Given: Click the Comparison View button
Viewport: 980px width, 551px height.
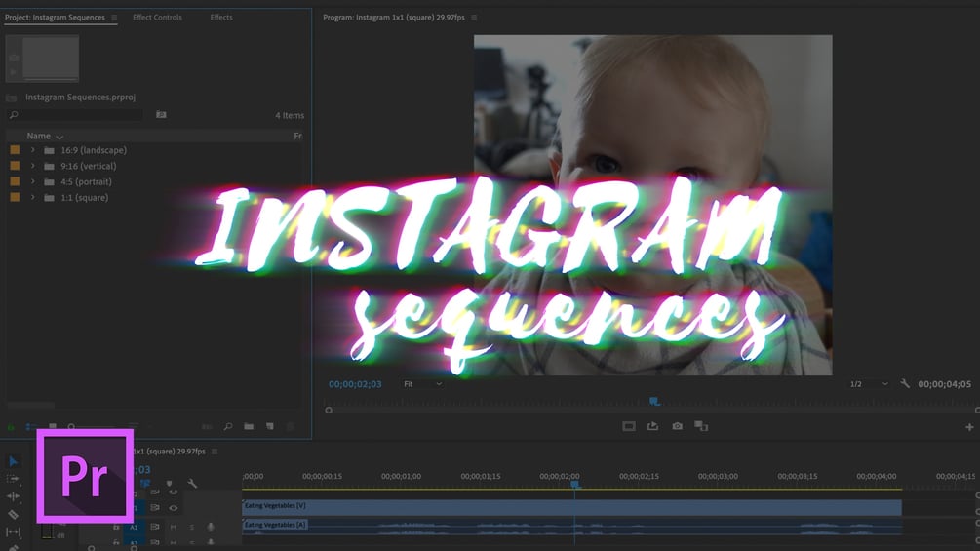Looking at the screenshot, I should 701,426.
